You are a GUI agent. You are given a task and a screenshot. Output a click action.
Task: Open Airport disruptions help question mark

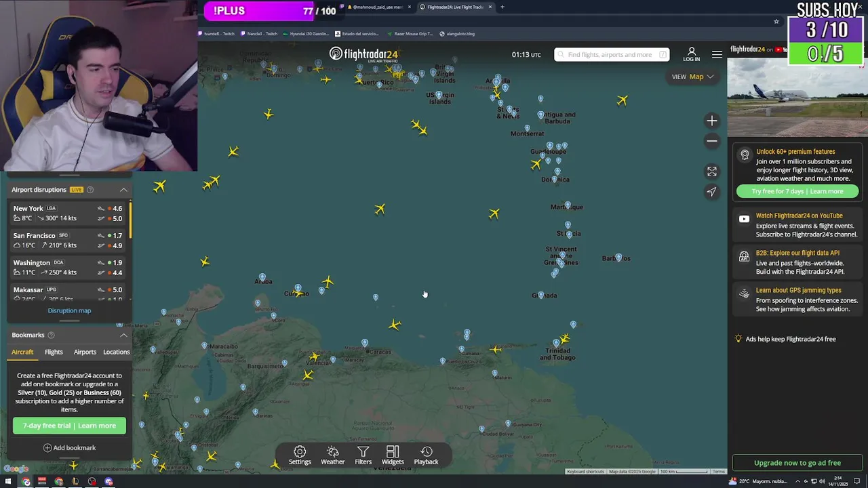(x=90, y=190)
